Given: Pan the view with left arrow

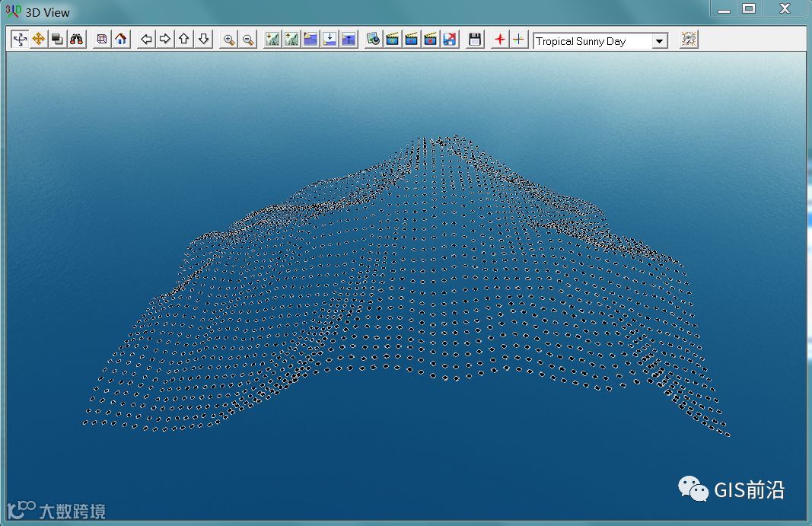Looking at the screenshot, I should (146, 40).
